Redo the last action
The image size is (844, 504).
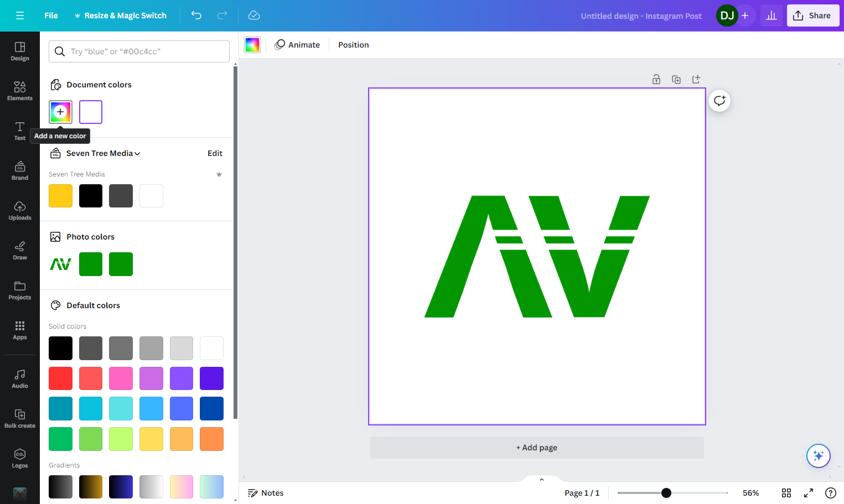[222, 15]
